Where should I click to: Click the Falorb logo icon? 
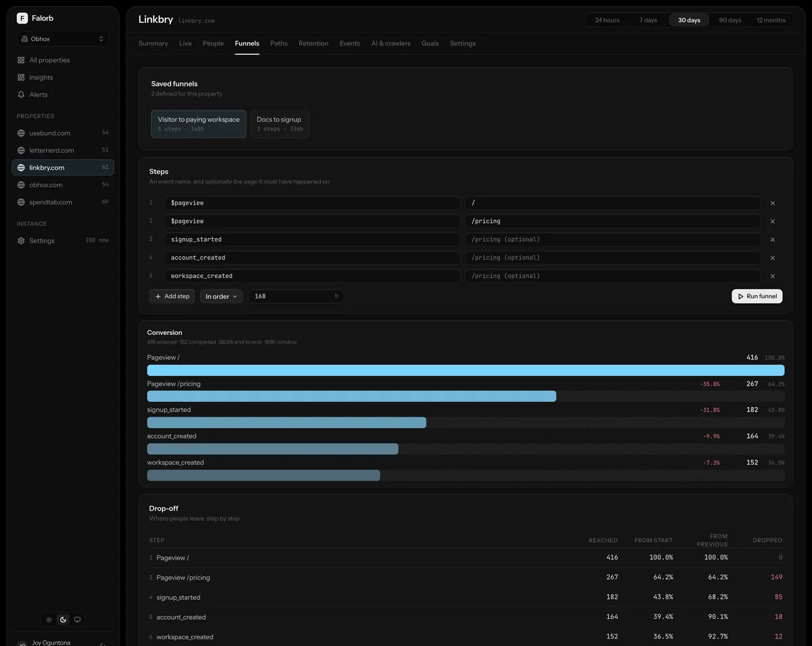[x=22, y=18]
